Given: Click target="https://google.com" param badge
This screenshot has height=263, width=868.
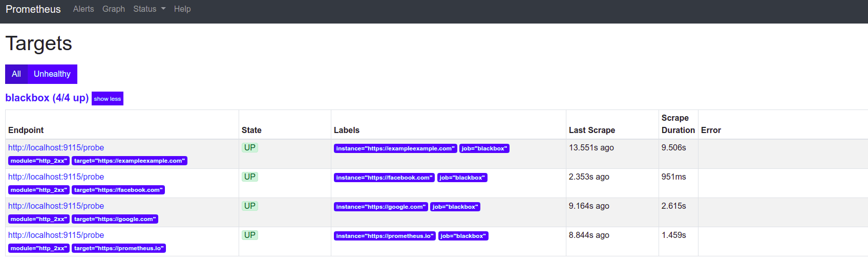Looking at the screenshot, I should 115,219.
